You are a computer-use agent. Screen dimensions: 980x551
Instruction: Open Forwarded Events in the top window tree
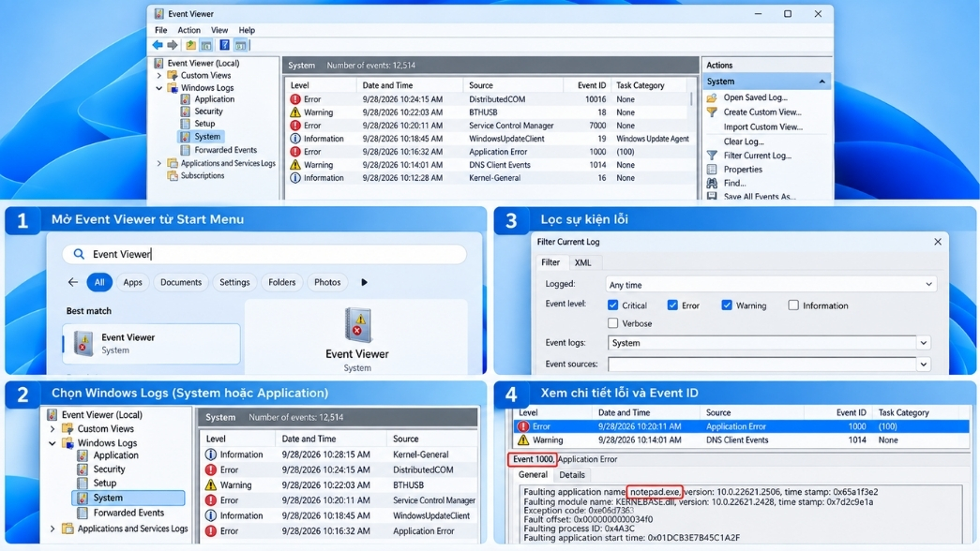pos(225,150)
